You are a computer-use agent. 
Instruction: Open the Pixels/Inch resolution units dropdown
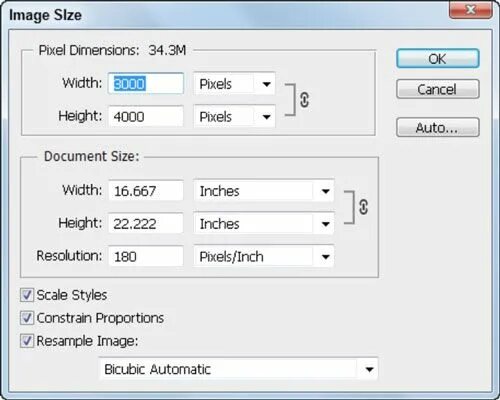click(264, 256)
